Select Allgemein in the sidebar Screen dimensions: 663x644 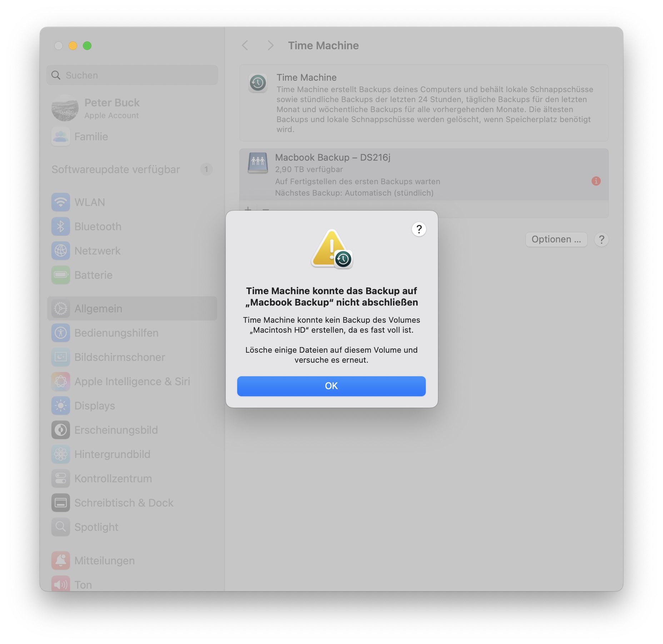coord(132,308)
